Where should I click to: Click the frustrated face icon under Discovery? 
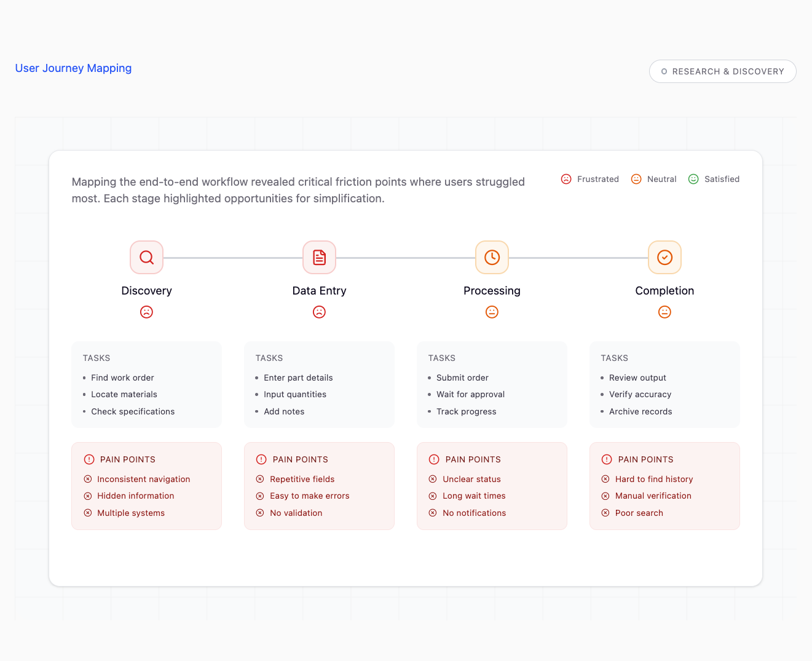(146, 312)
